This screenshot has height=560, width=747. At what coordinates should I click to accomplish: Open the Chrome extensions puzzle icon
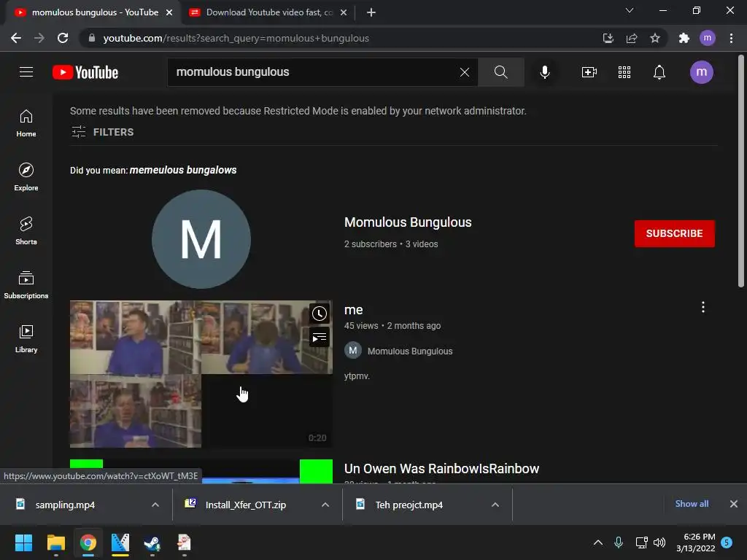[x=684, y=38]
